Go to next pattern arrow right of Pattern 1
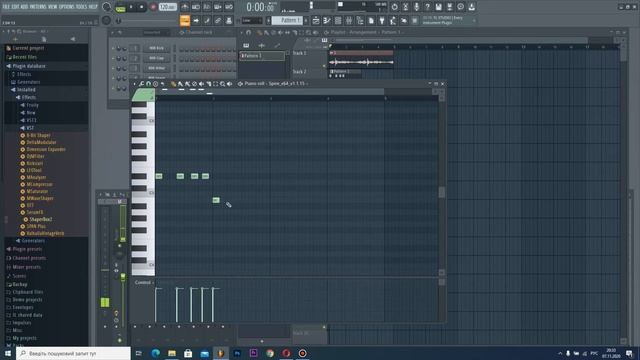Image resolution: width=640 pixels, height=360 pixels. tap(306, 20)
